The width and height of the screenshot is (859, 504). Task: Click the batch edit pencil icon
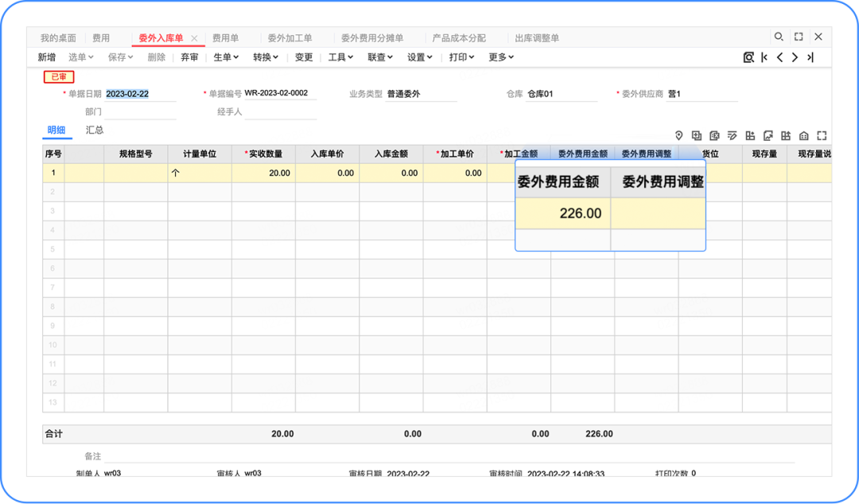(733, 135)
